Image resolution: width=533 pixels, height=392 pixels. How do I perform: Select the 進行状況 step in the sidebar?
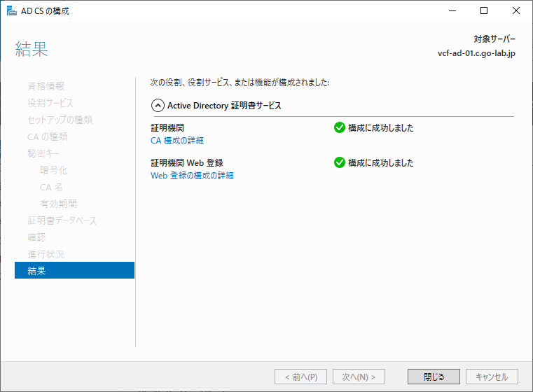tap(46, 254)
